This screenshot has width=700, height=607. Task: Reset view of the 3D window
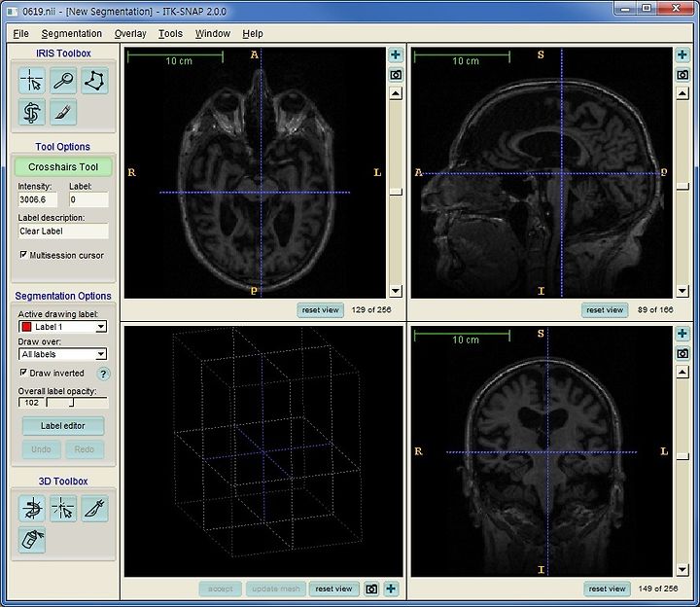(x=333, y=589)
